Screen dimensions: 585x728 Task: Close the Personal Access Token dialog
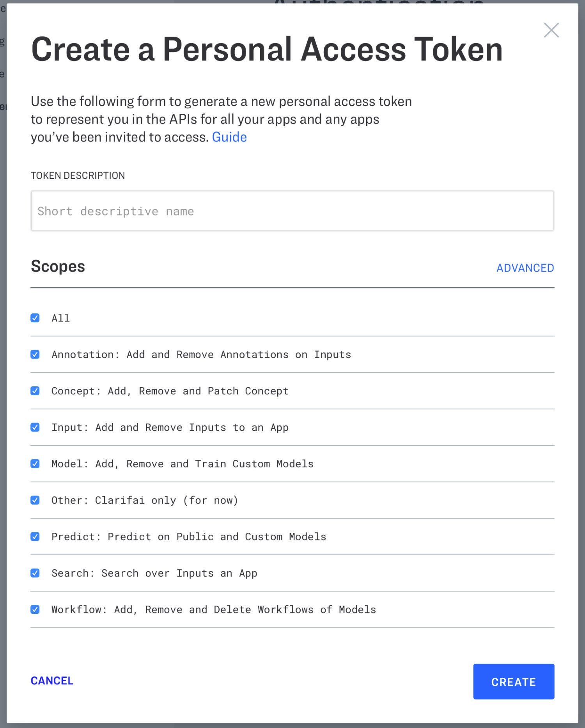[551, 30]
